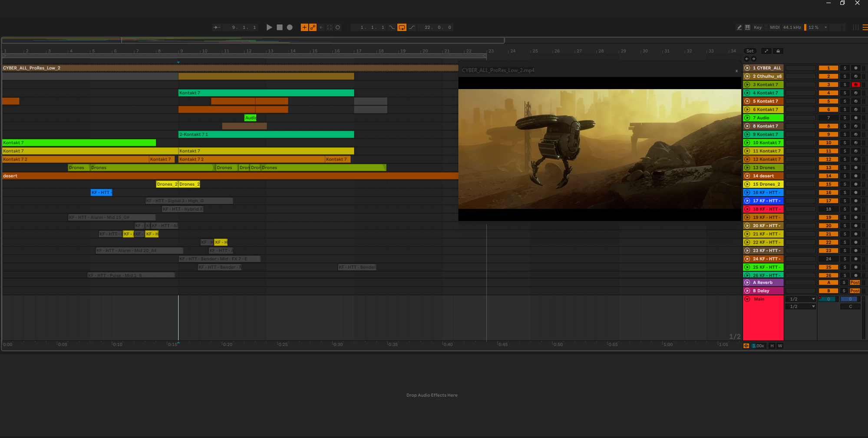Select the desert audio clip

click(x=230, y=176)
